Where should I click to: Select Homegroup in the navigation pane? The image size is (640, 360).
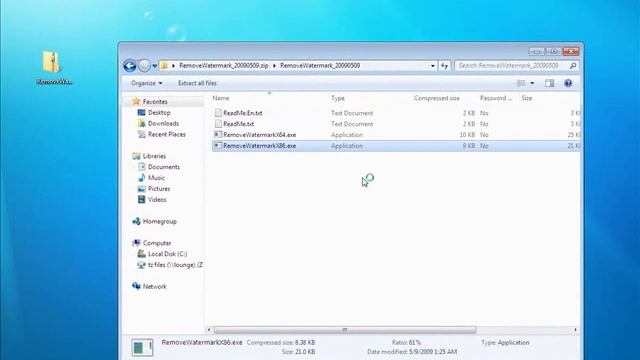[x=160, y=221]
